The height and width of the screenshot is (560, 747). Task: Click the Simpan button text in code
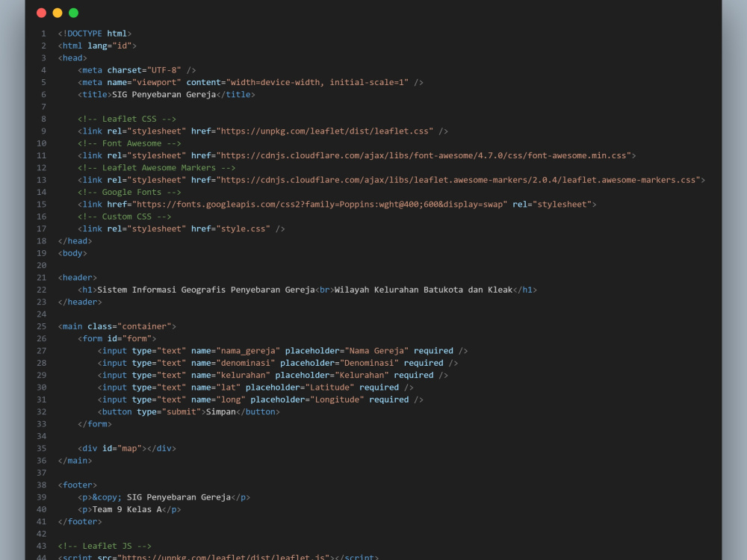click(220, 412)
